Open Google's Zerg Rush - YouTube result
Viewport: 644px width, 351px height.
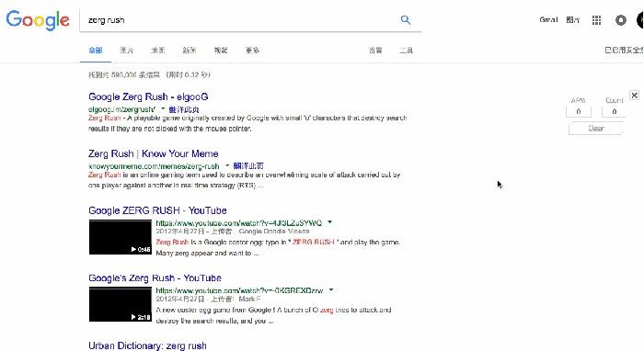pyautogui.click(x=155, y=278)
